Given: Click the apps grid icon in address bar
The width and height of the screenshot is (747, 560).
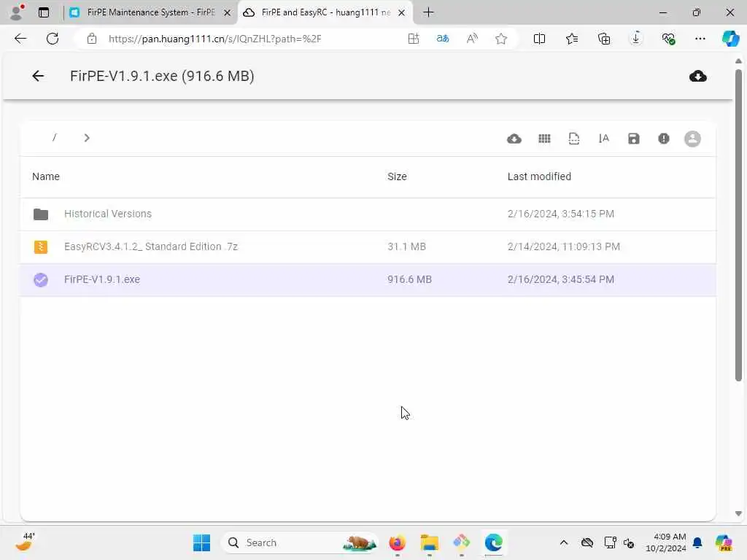Looking at the screenshot, I should [414, 39].
